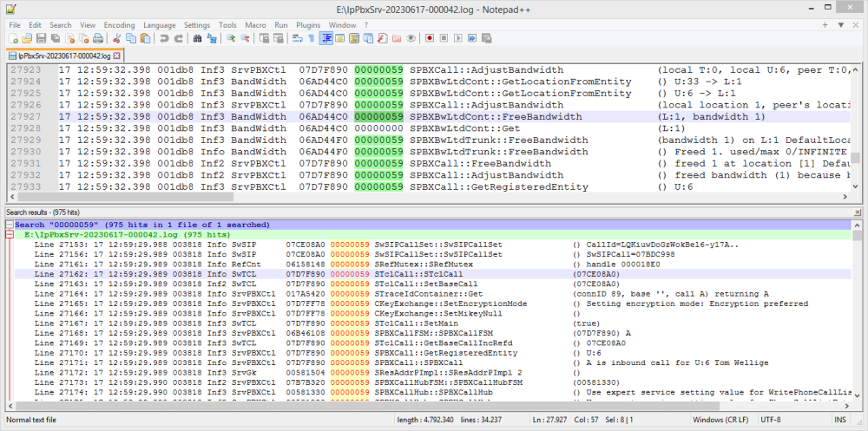868x431 pixels.
Task: Click the search results vertical scrollbar thumb
Action: [x=857, y=236]
